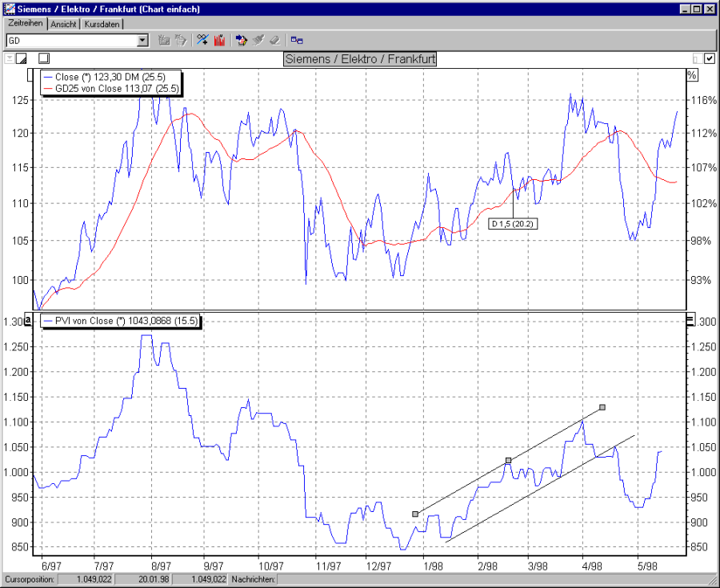Click the red bar chart indicator icon
Image resolution: width=720 pixels, height=588 pixels.
click(x=220, y=40)
